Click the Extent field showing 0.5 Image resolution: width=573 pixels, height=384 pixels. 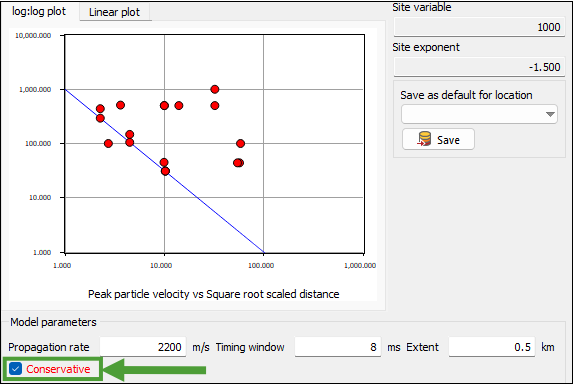(492, 347)
